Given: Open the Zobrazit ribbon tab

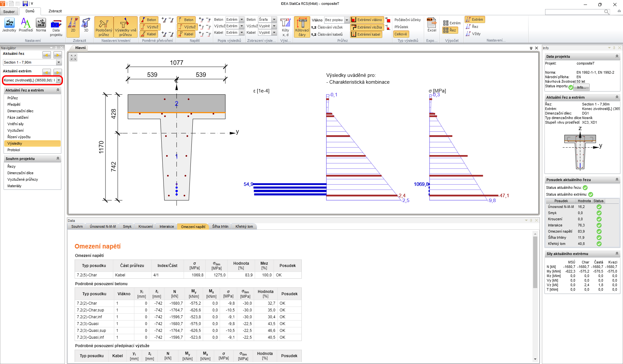Looking at the screenshot, I should (x=55, y=11).
